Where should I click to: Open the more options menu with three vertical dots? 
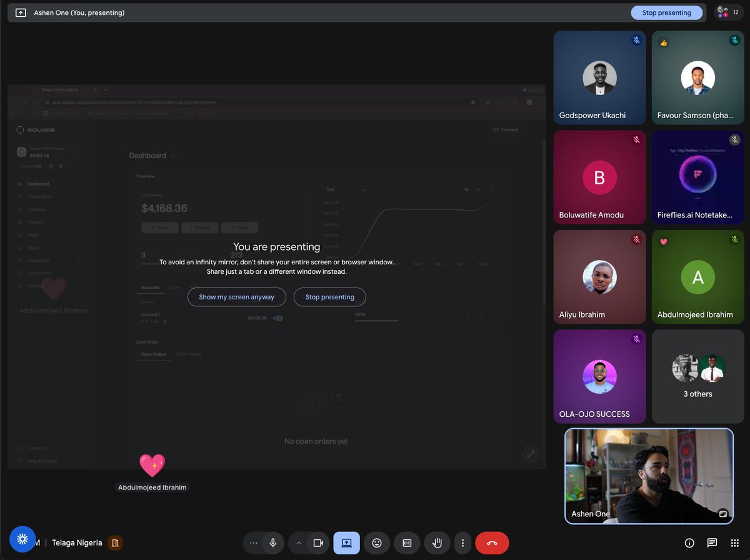point(462,542)
